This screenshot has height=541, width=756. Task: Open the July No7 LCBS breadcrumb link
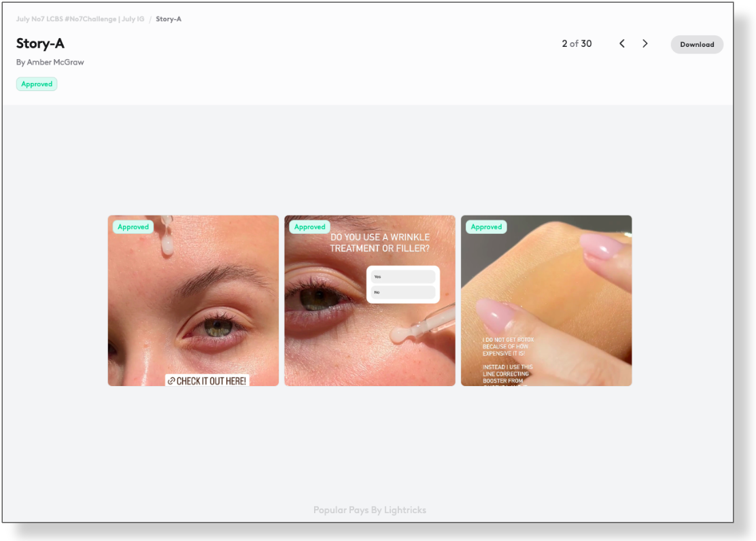(x=80, y=19)
